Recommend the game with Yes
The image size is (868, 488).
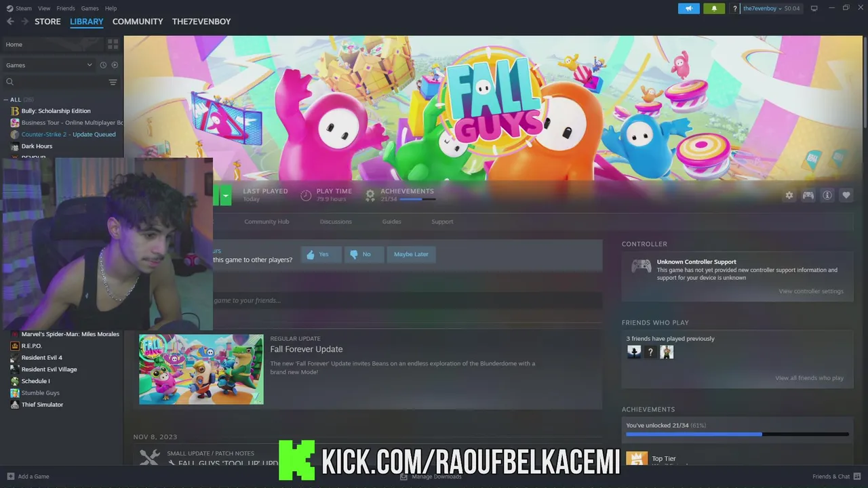pyautogui.click(x=320, y=254)
